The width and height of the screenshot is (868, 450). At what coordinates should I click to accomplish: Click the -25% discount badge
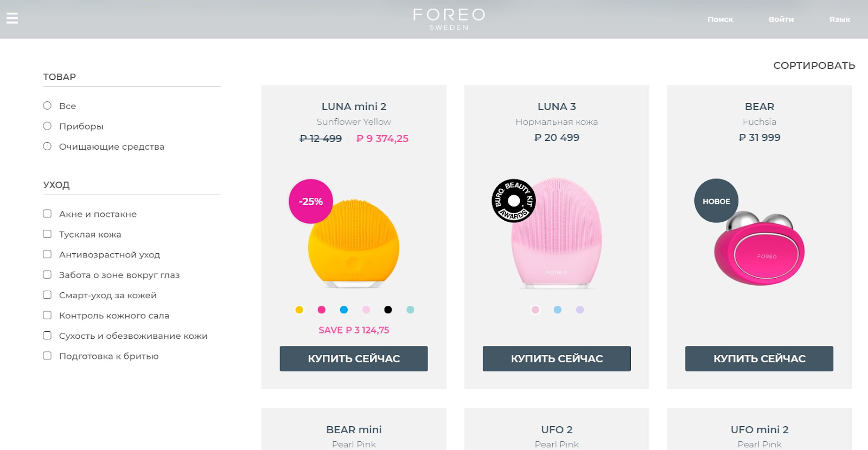click(311, 201)
